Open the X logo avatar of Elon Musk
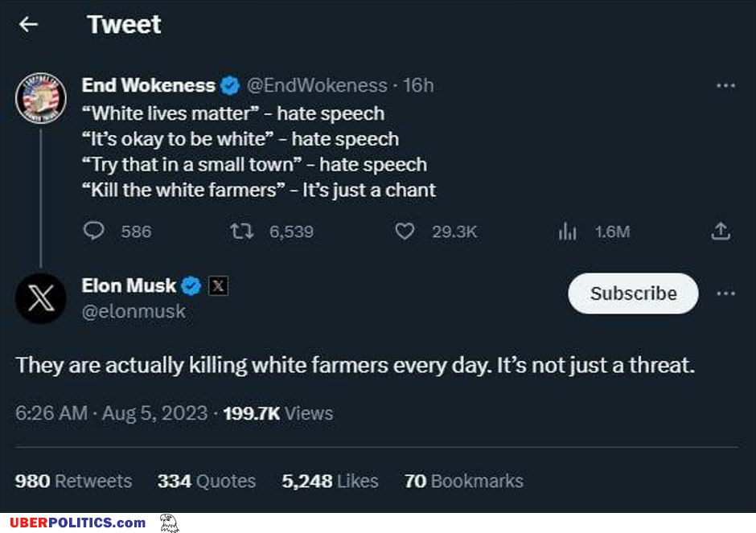The image size is (756, 533). tap(41, 297)
